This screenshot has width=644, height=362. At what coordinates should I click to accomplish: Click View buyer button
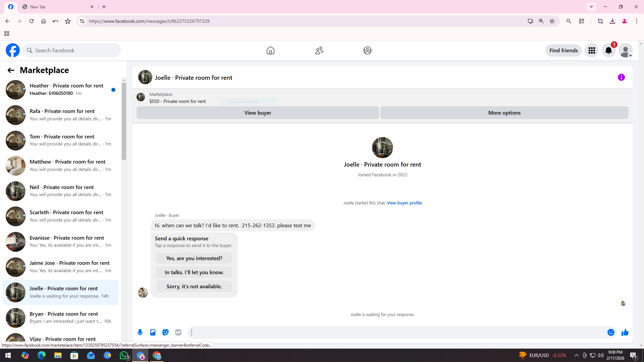tap(258, 113)
